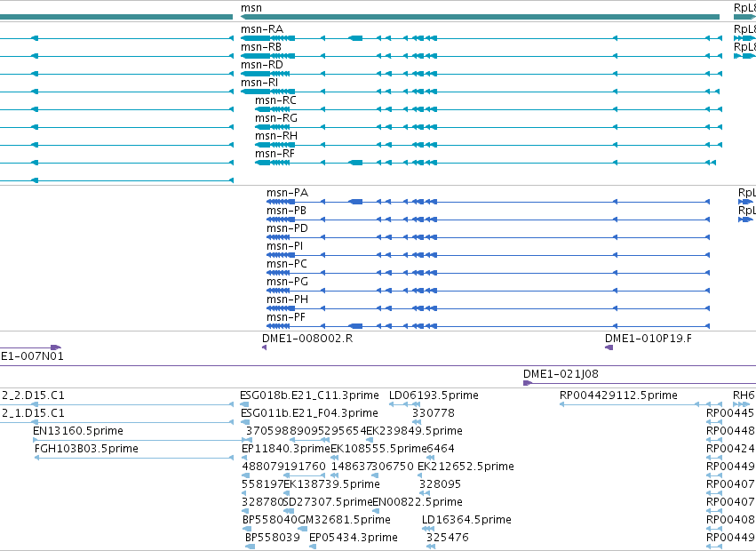This screenshot has width=756, height=551.
Task: Click EST label LD06193.5prime
Action: pos(434,395)
